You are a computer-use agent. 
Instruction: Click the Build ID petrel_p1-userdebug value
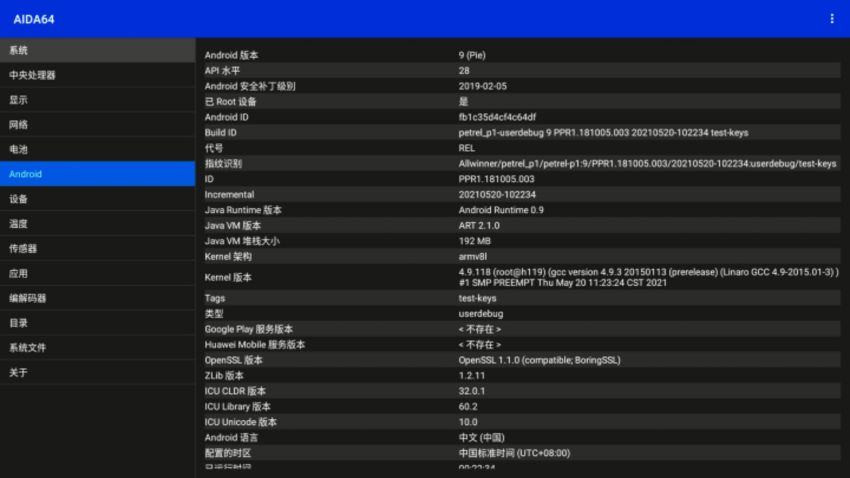(x=603, y=133)
